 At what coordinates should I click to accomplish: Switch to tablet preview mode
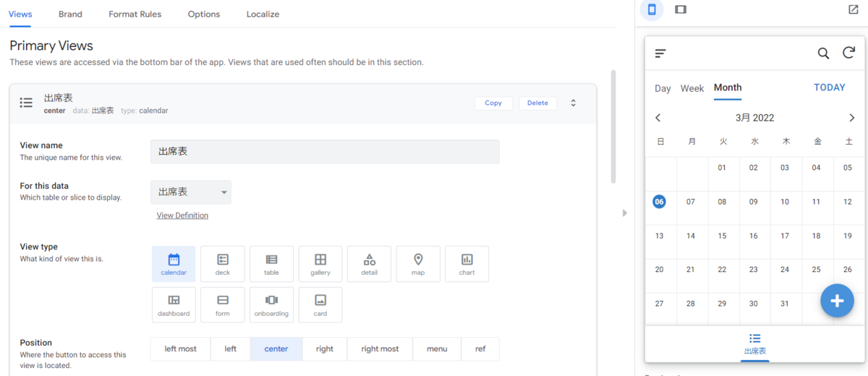[681, 9]
